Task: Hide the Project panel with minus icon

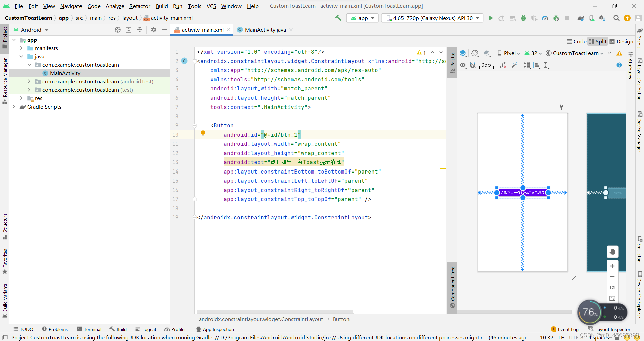Action: click(x=164, y=30)
